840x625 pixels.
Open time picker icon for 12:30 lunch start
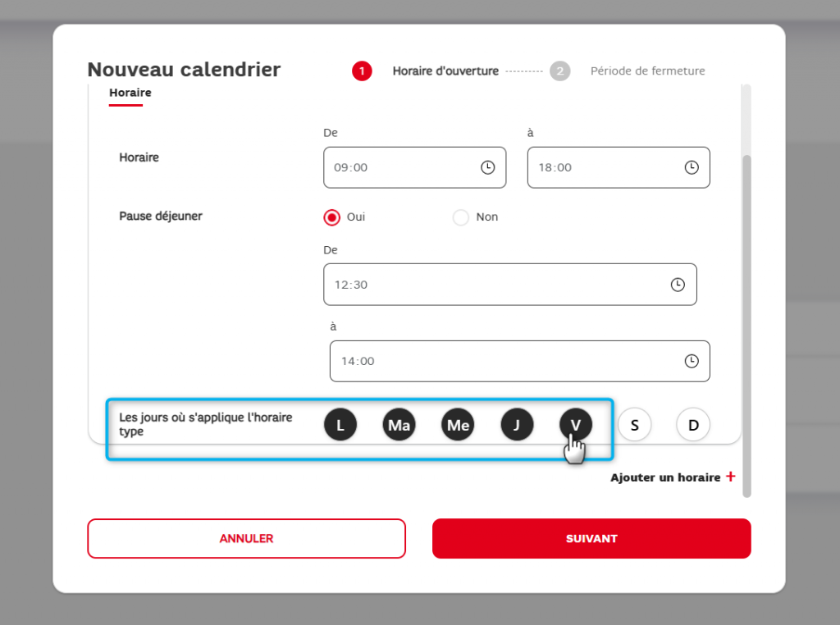click(678, 285)
